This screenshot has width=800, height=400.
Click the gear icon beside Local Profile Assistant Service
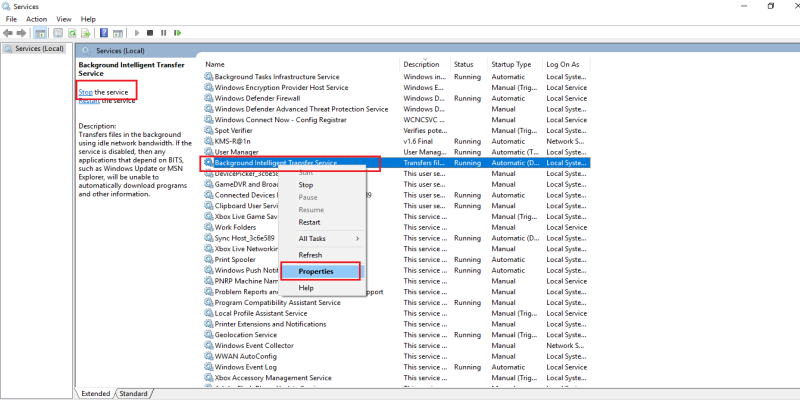pos(209,313)
